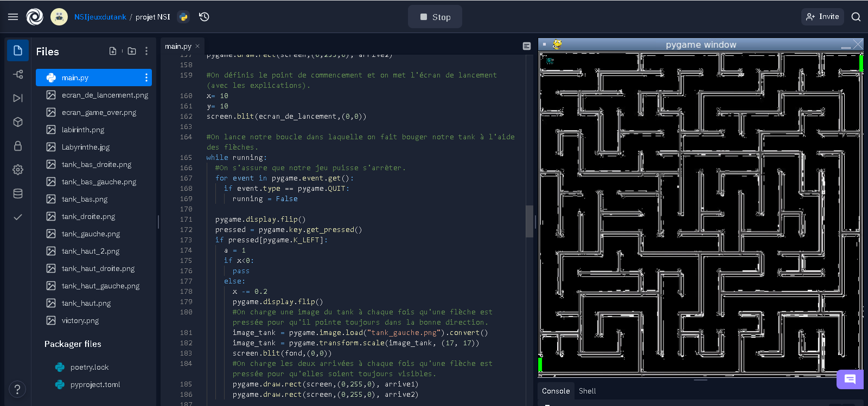Open tank_haut.png file
The width and height of the screenshot is (868, 406).
[94, 303]
